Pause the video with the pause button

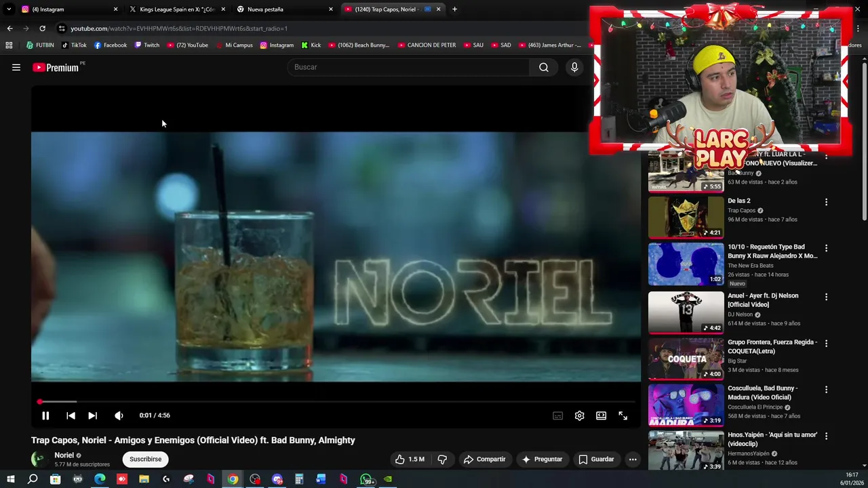pyautogui.click(x=45, y=415)
